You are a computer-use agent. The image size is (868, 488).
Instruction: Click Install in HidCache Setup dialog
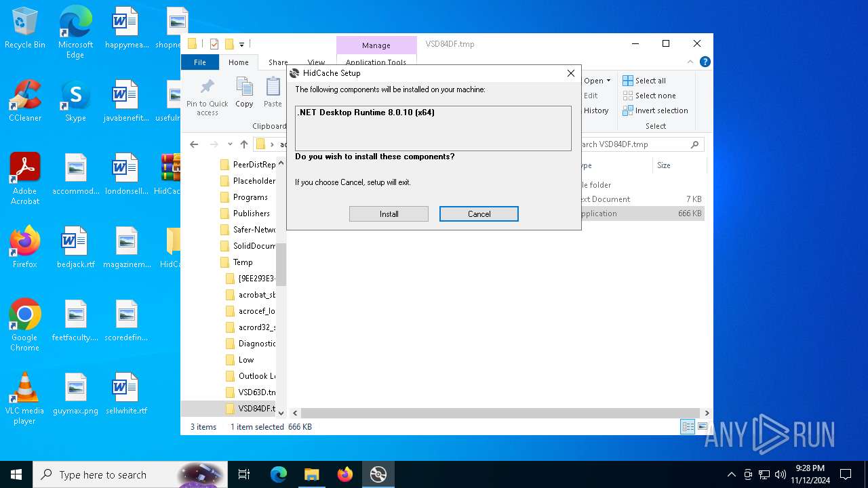[x=389, y=213]
